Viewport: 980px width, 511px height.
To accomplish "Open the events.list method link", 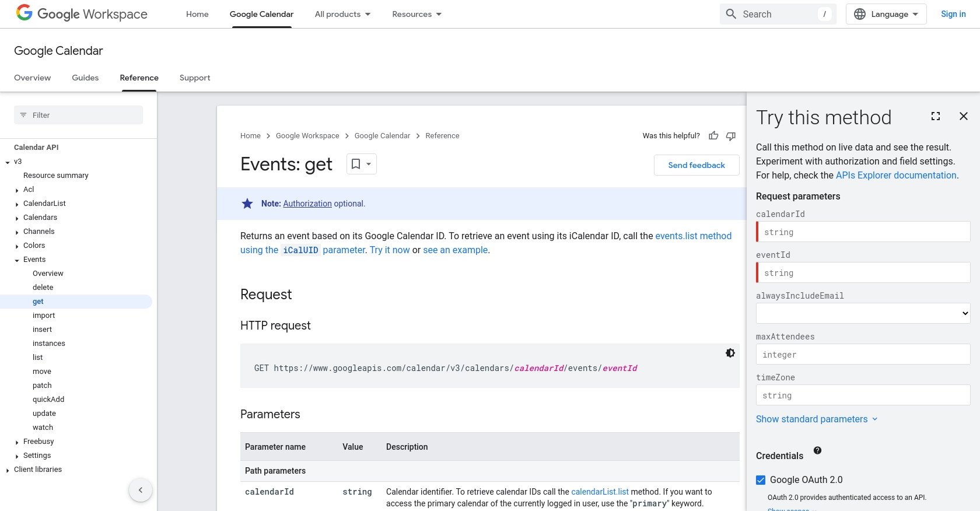I will pyautogui.click(x=693, y=236).
